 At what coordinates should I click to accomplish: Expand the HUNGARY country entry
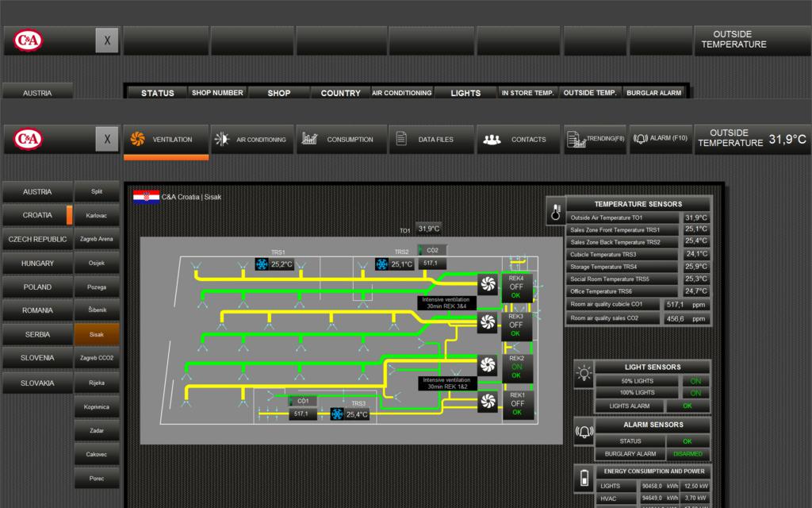(37, 264)
